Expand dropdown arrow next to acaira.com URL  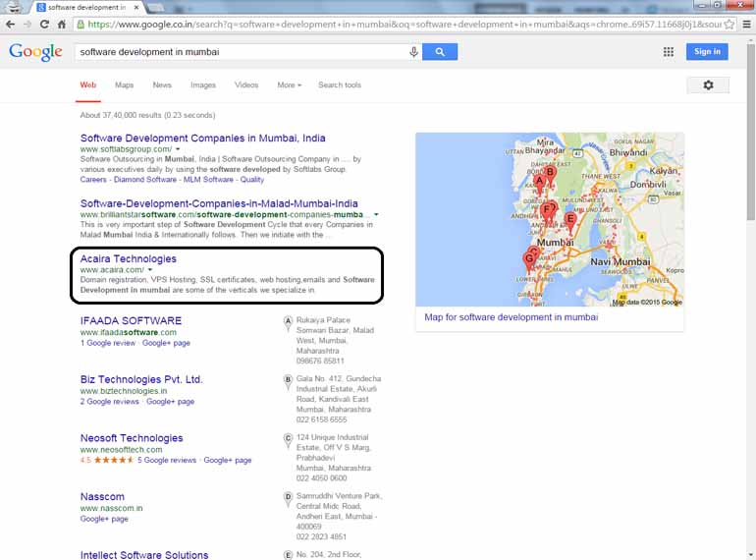point(150,270)
